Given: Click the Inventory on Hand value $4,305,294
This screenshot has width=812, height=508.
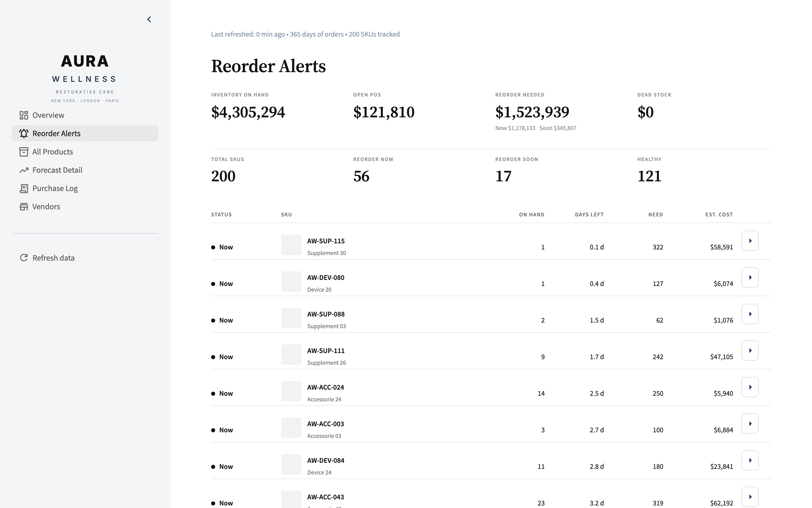Looking at the screenshot, I should (x=248, y=112).
